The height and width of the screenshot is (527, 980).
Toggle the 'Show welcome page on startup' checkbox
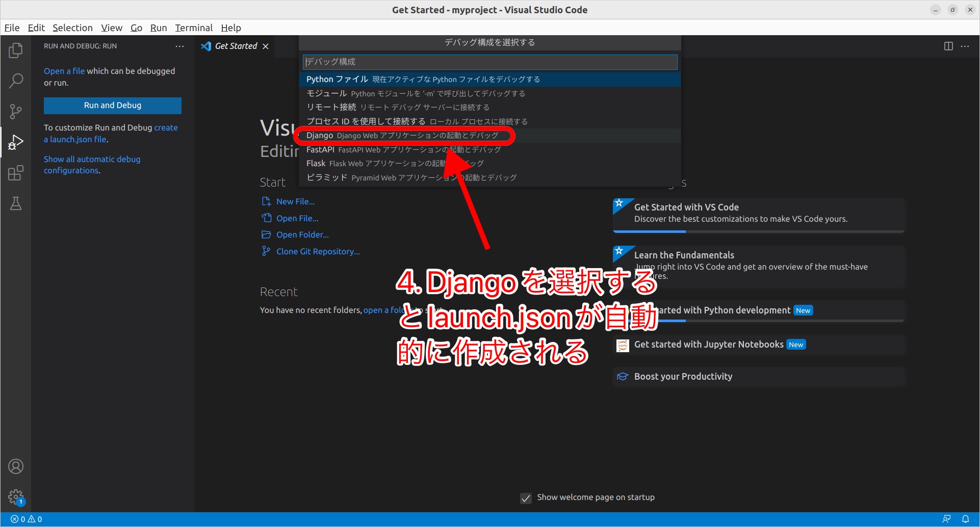526,498
